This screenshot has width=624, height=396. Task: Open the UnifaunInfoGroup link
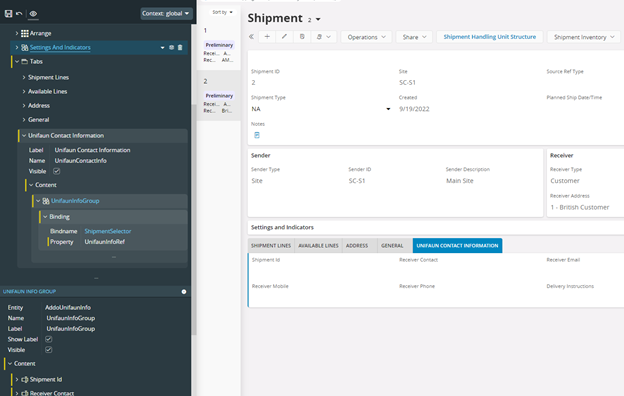75,201
